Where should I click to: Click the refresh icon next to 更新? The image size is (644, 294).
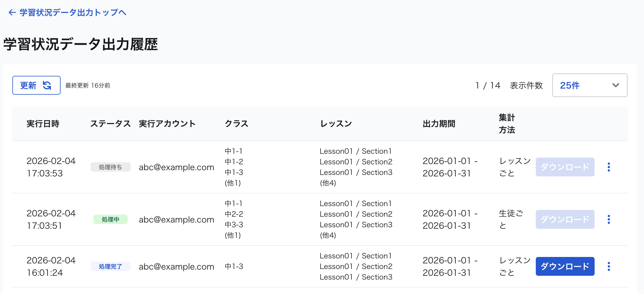point(46,85)
